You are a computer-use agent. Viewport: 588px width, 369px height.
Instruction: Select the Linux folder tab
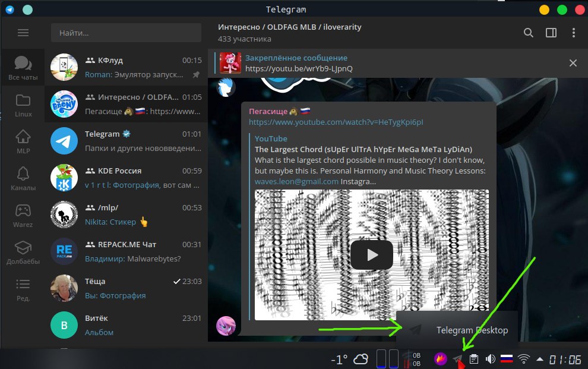[23, 105]
